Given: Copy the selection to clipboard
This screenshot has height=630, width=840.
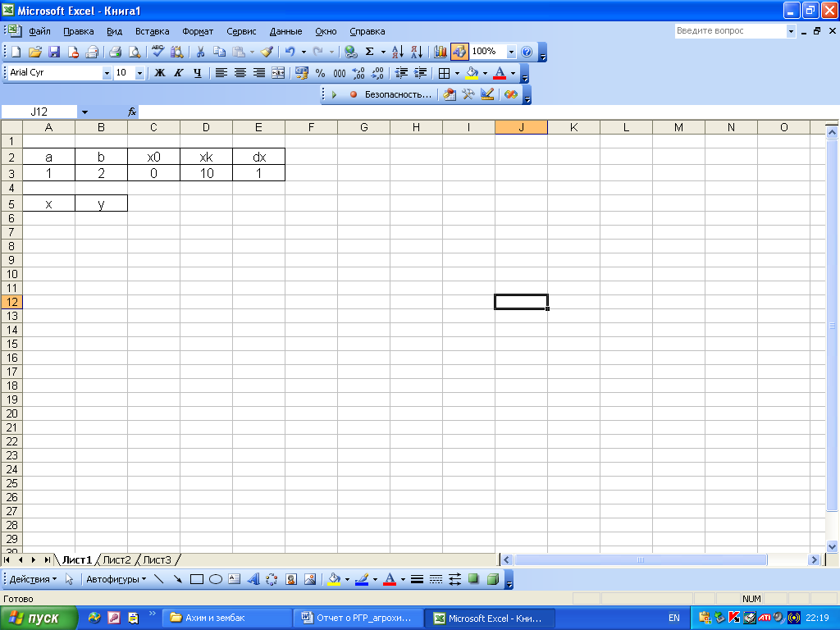Looking at the screenshot, I should click(x=218, y=52).
